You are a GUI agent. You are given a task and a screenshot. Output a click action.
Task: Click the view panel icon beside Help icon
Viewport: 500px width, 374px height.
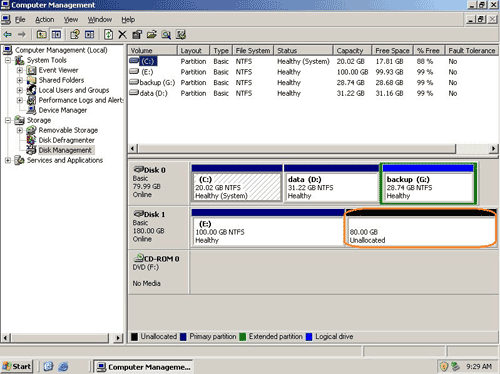click(89, 34)
